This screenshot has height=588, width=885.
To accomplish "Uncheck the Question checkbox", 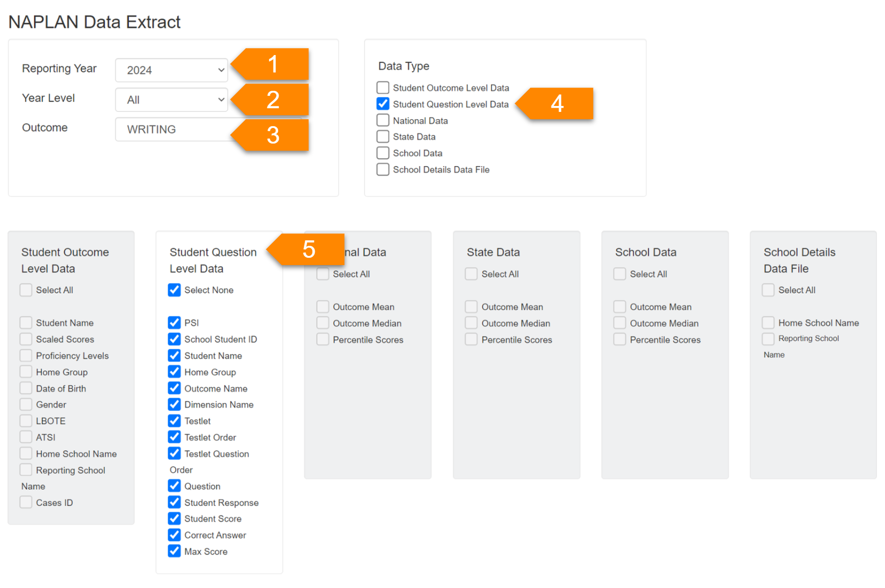I will (x=174, y=486).
